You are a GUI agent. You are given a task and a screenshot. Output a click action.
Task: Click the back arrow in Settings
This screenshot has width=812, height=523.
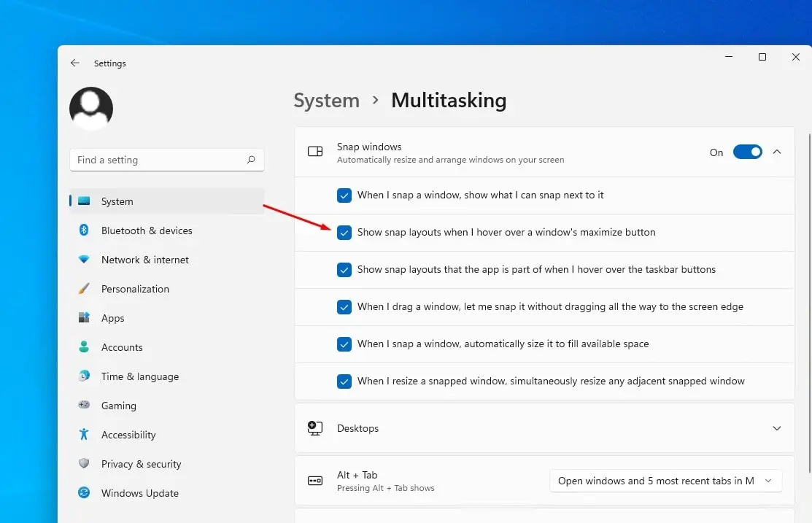pos(75,63)
